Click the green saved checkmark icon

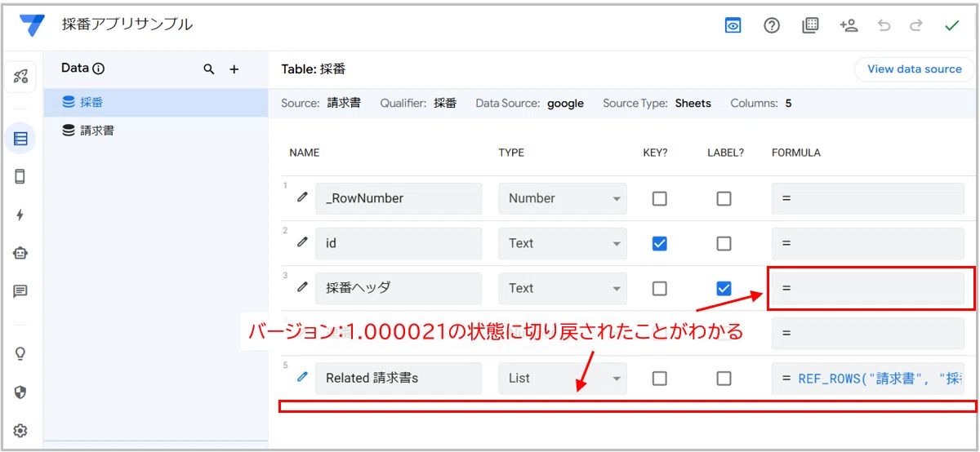[951, 25]
